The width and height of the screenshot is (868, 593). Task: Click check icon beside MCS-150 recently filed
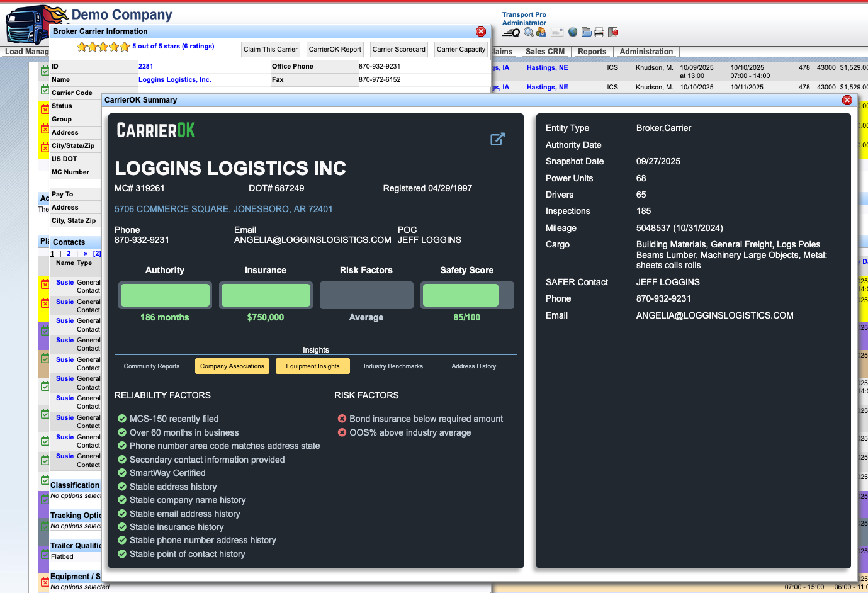(122, 419)
